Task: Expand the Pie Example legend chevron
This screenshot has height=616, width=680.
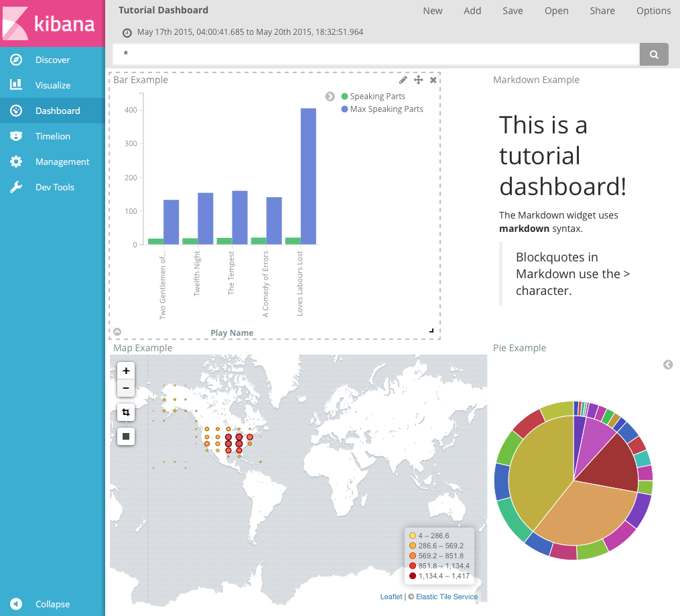Action: coord(667,365)
